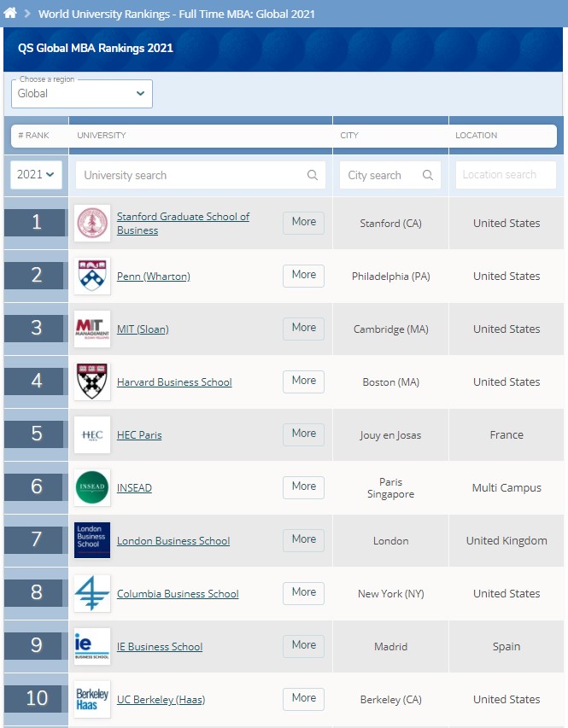Click the home icon in breadcrumb
This screenshot has height=728, width=568.
[x=10, y=14]
